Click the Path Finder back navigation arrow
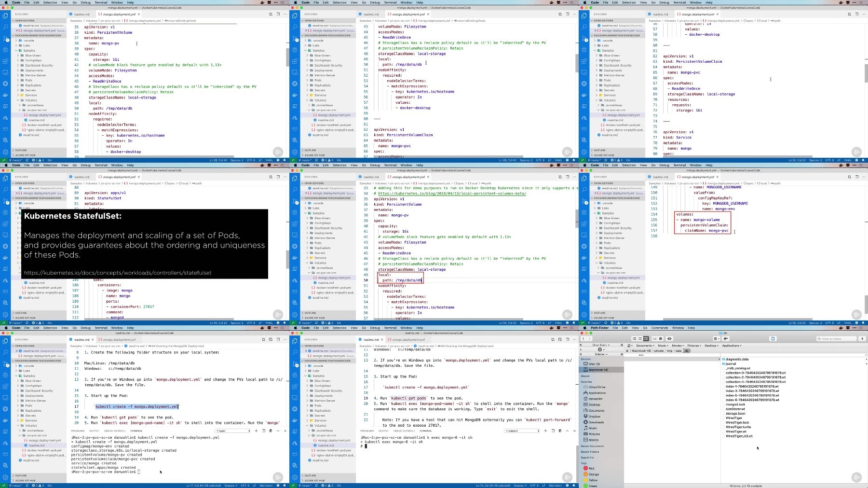Viewport: 868px width, 488px height. 583,339
